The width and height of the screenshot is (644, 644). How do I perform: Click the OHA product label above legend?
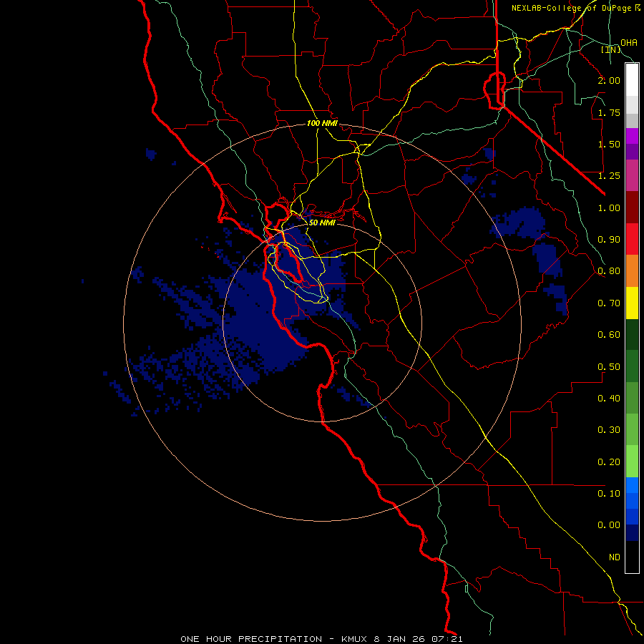[x=629, y=42]
